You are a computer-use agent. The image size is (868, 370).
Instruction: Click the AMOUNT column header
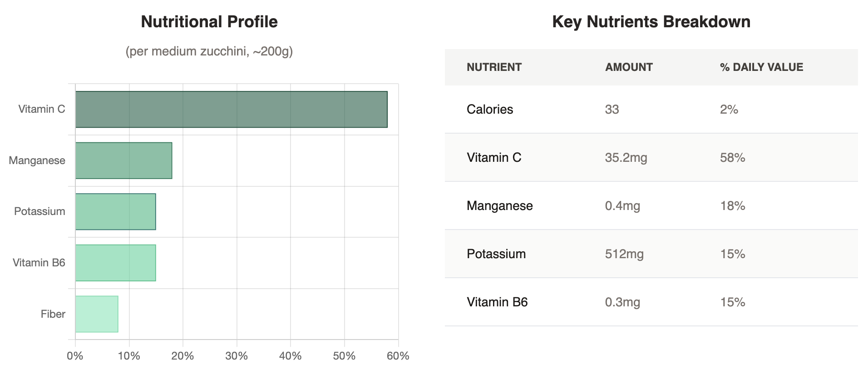tap(629, 67)
